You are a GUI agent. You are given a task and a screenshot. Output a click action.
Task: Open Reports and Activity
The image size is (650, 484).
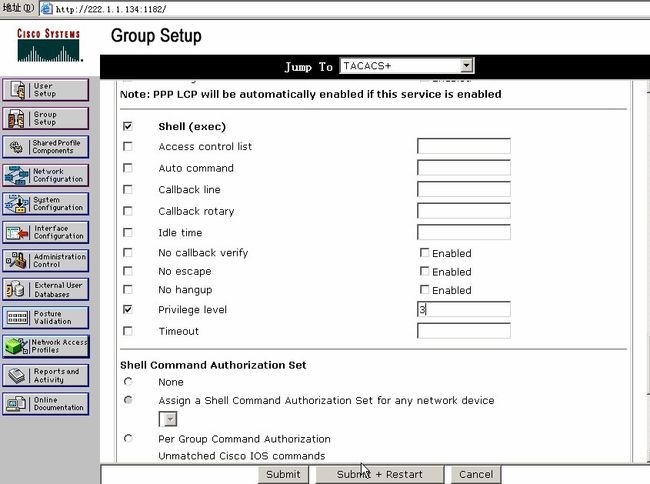coord(45,375)
